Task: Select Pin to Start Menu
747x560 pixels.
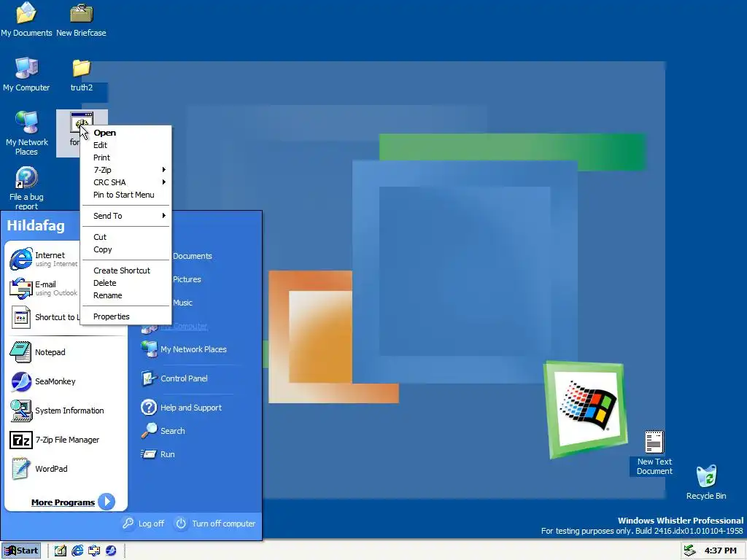Action: (126, 195)
